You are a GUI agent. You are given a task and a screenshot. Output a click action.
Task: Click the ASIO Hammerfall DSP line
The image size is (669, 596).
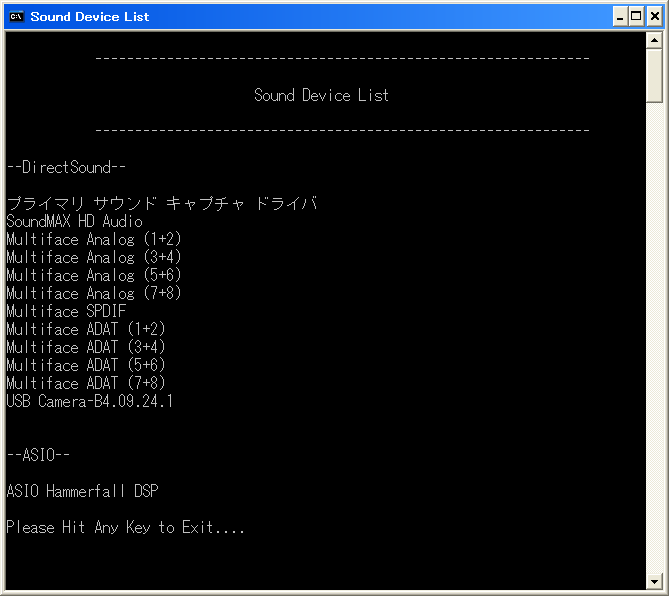point(82,491)
